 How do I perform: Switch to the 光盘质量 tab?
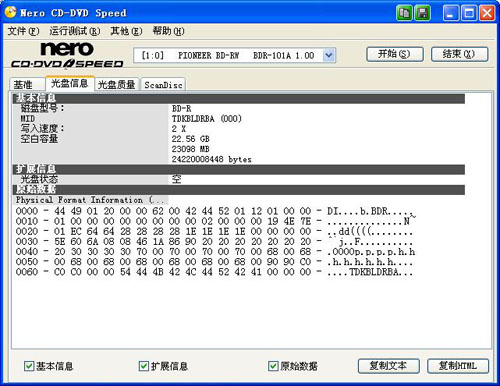coord(117,85)
